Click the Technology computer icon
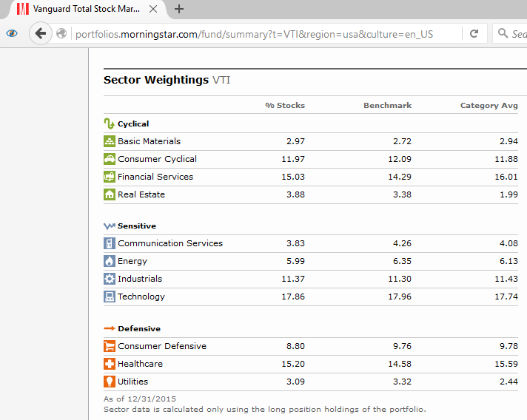Screen dimensions: 527x420 [110, 297]
